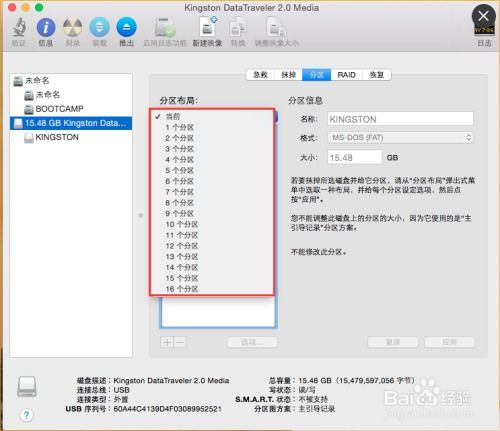Image resolution: width=500 pixels, height=431 pixels.
Task: Click the 选项... options button
Action: coord(252,342)
